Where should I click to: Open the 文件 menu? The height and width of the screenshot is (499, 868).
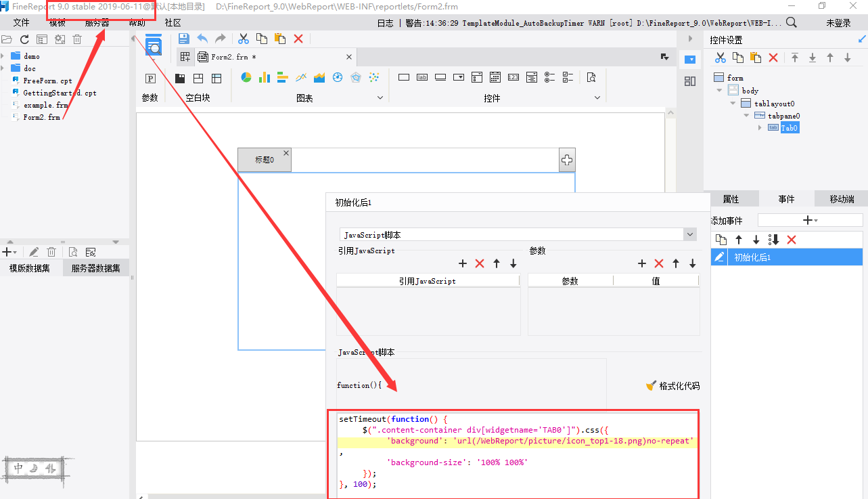pos(21,23)
